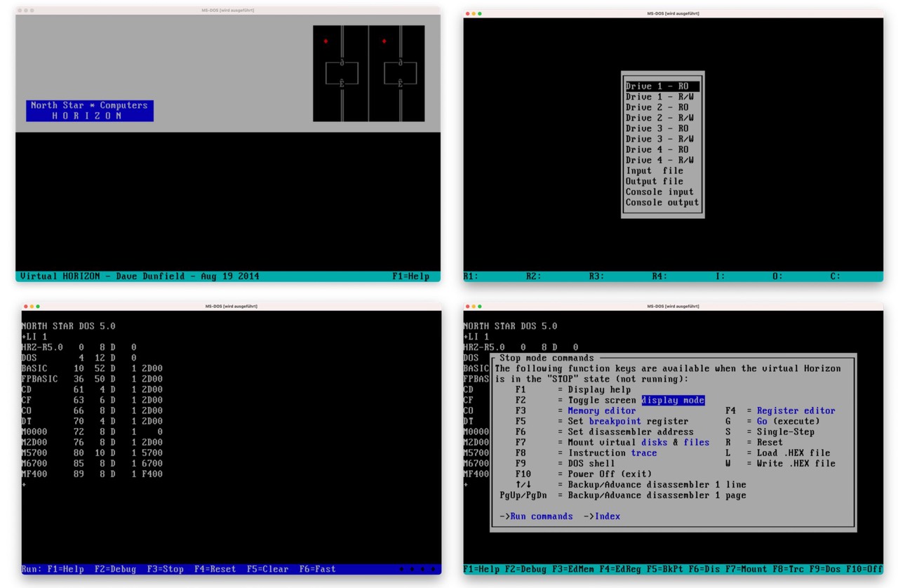The width and height of the screenshot is (898, 588).
Task: Follow the '->Run commands' help link
Action: click(x=537, y=516)
